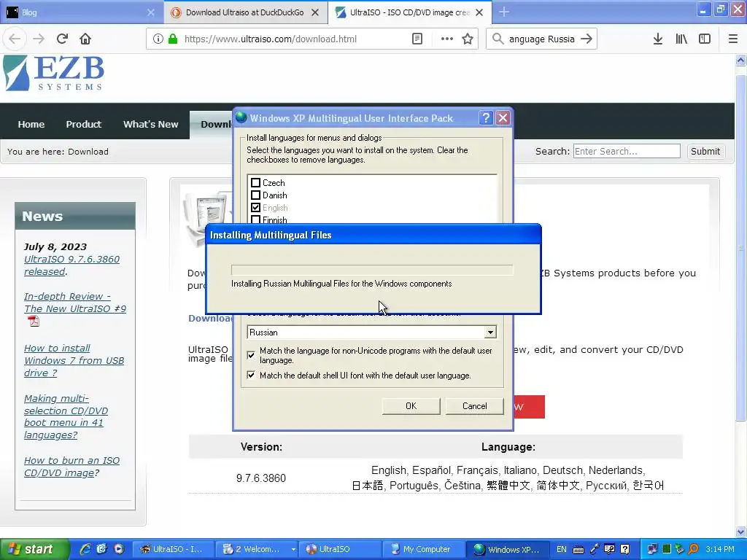Click the EN language bar indicator
The image size is (747, 560).
point(562,549)
